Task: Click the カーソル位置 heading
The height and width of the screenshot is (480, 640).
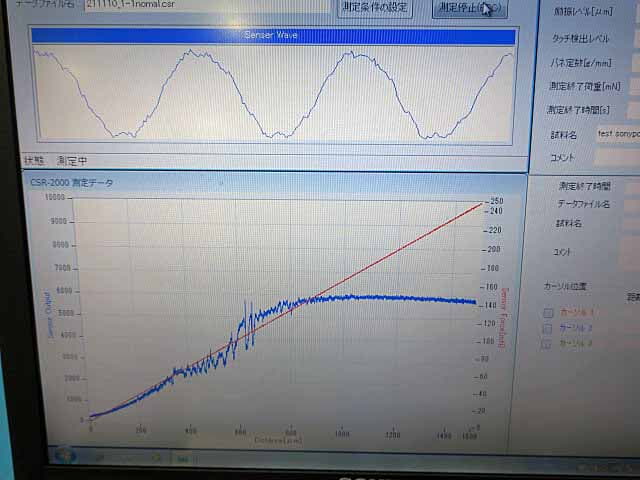Action: pyautogui.click(x=565, y=286)
